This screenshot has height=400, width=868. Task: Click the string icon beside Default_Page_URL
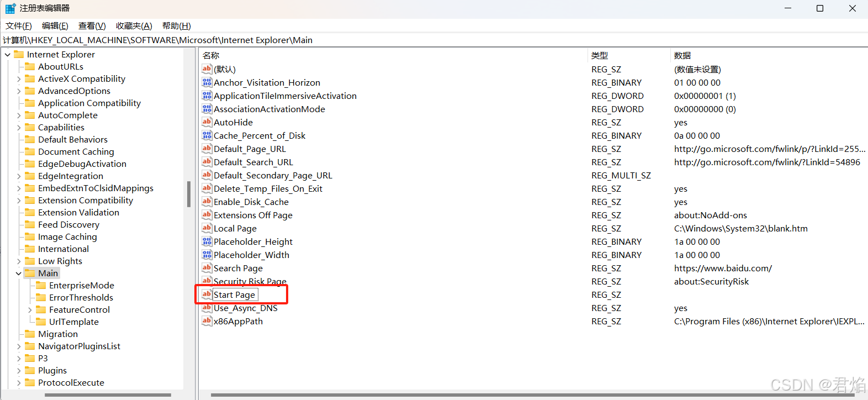click(207, 149)
